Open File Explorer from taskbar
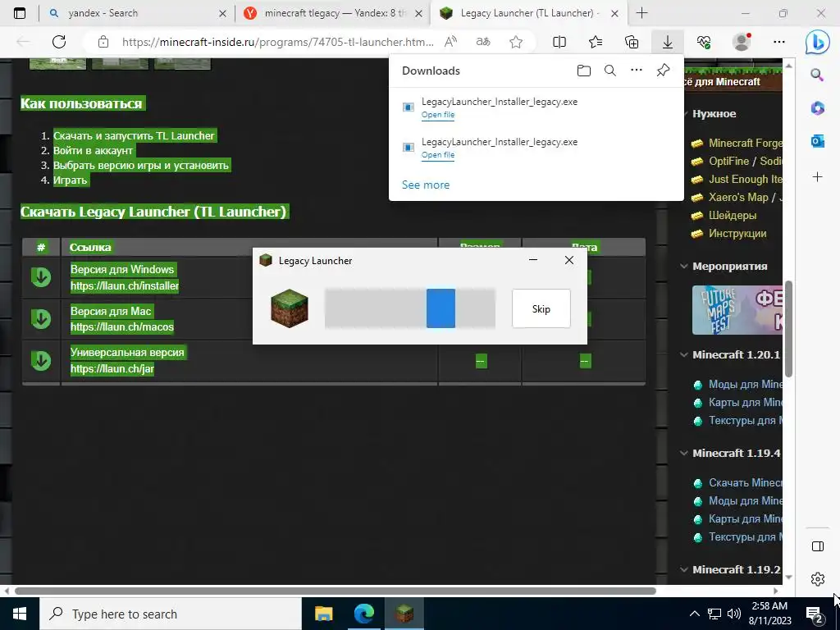 (323, 614)
